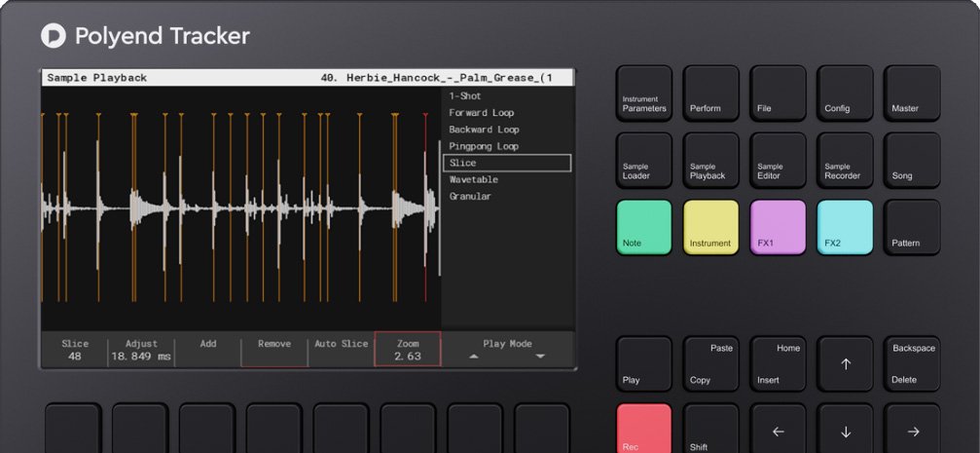Screen dimensions: 980x453
Task: Click the Slice 48 parameter
Action: (75, 350)
